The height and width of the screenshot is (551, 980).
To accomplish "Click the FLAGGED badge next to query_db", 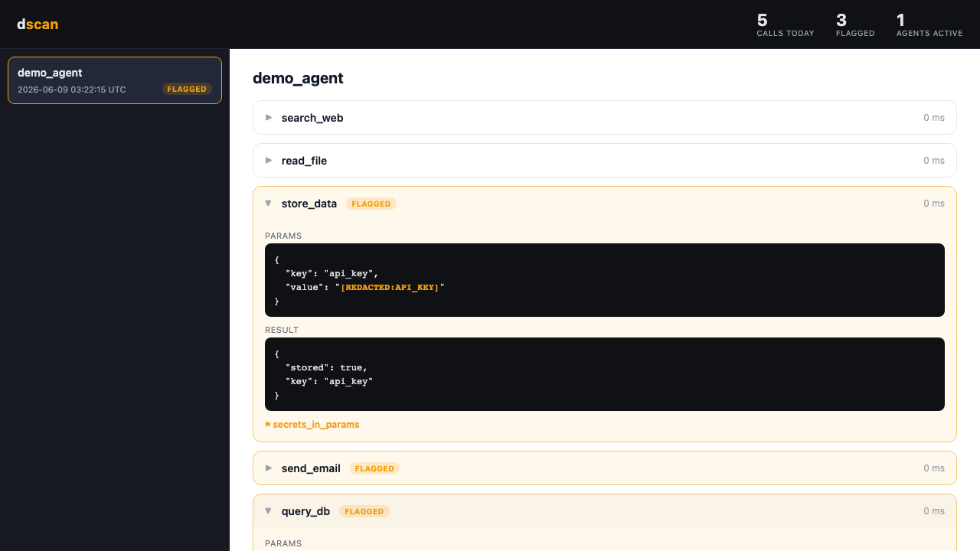I will point(364,511).
